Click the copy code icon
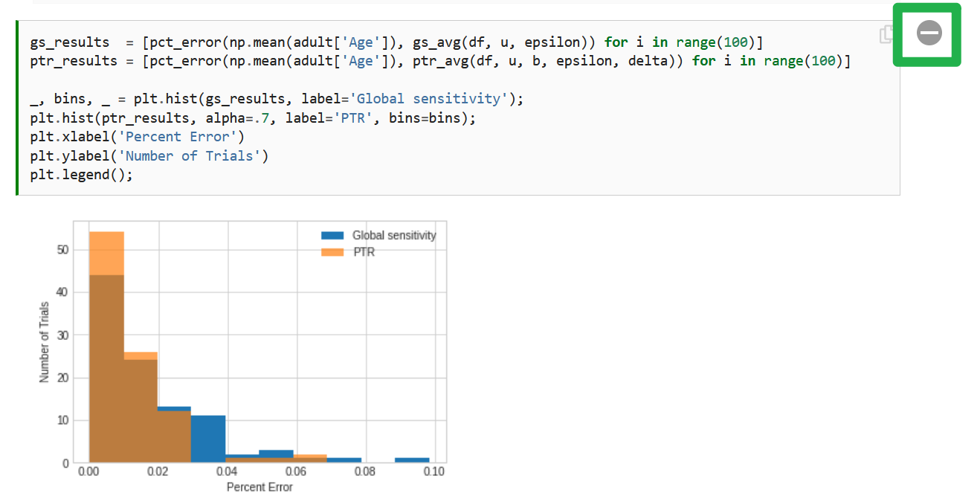This screenshot has width=980, height=502. (885, 35)
